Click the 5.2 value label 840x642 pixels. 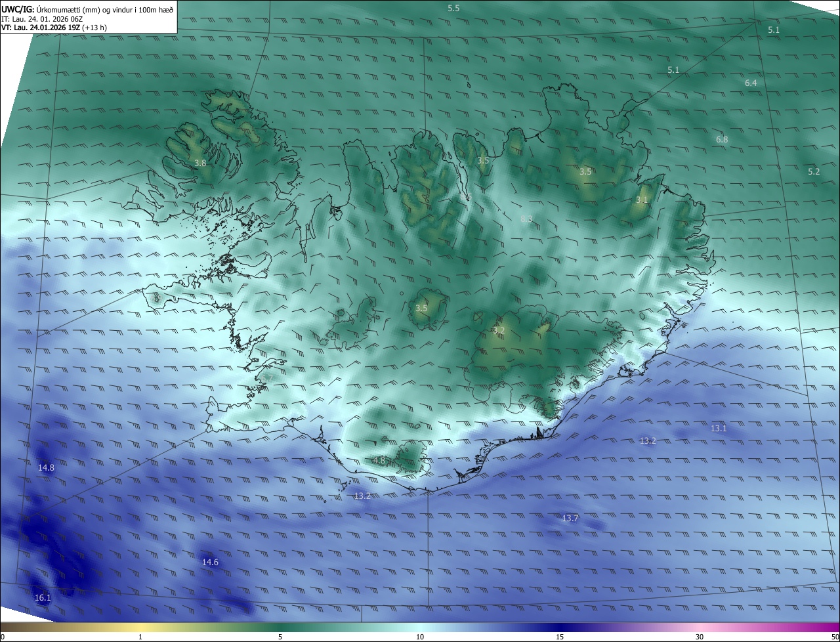pos(814,171)
